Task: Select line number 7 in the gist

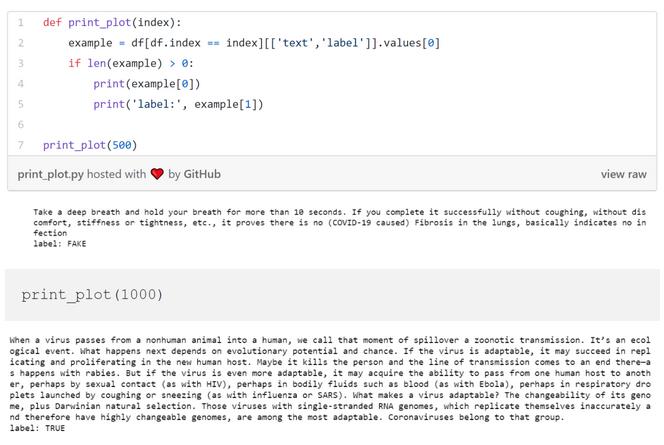Action: (x=20, y=145)
